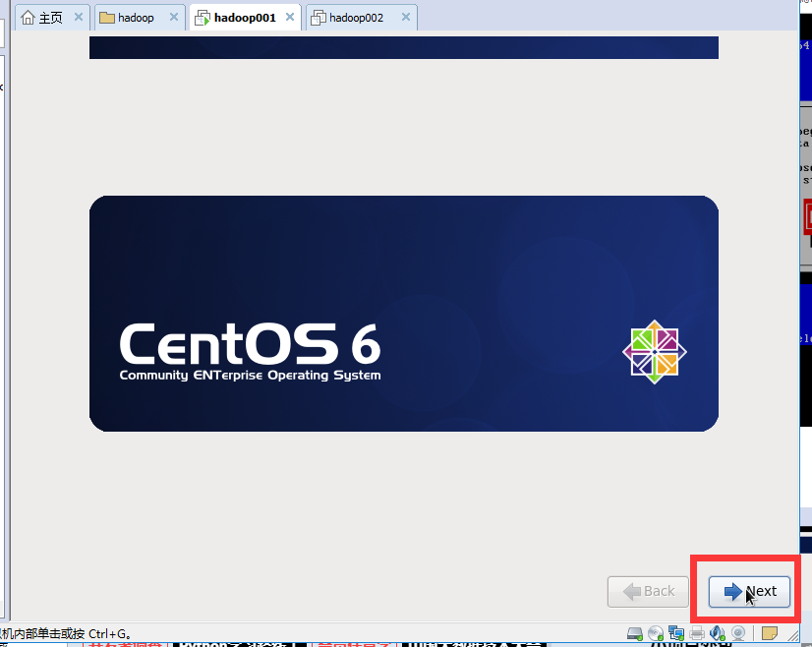Click the window resize grip in the status bar
812x647 pixels.
tap(793, 634)
